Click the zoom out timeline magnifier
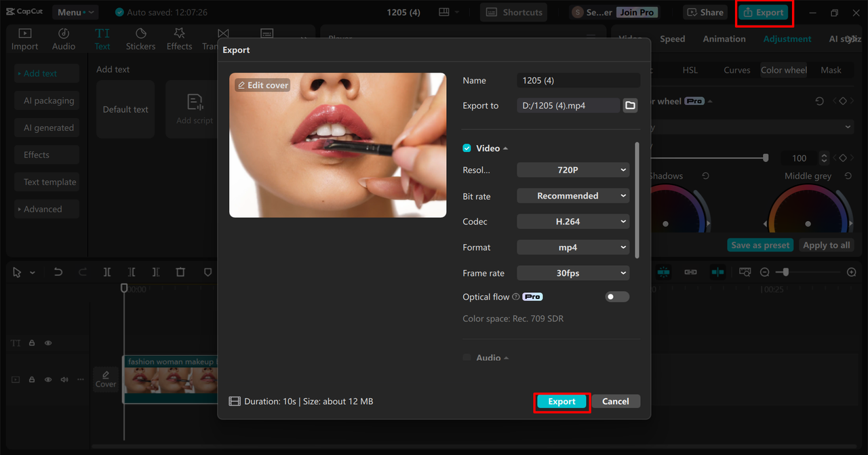 point(764,272)
